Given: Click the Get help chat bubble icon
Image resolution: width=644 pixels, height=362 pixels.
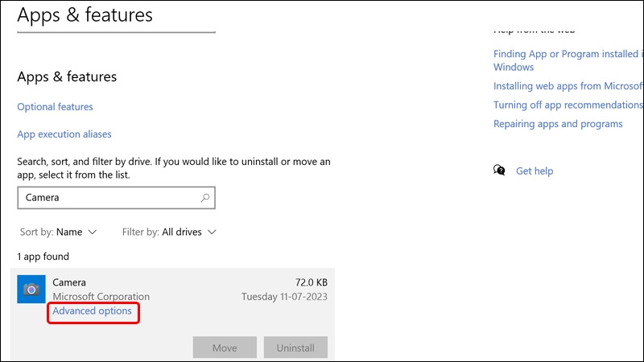Looking at the screenshot, I should (499, 171).
